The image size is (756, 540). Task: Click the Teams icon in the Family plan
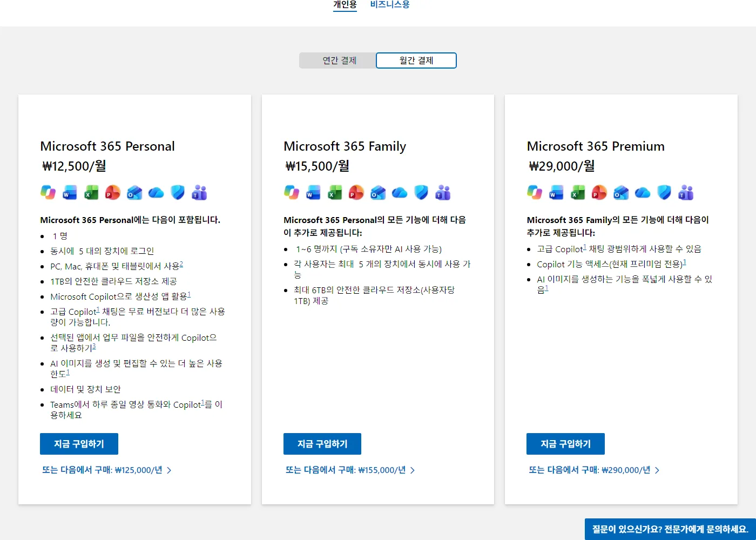tap(443, 192)
